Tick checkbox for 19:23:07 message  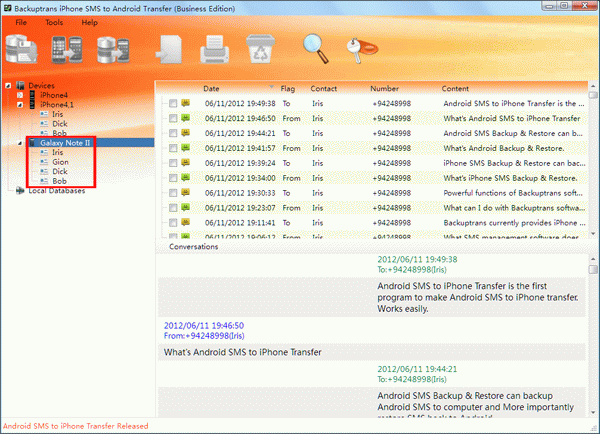point(173,208)
